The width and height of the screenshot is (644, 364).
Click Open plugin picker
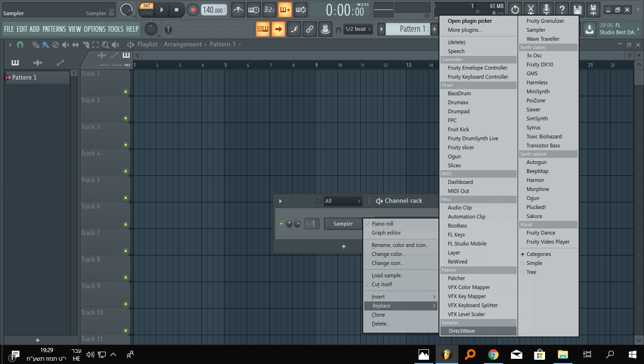click(470, 21)
